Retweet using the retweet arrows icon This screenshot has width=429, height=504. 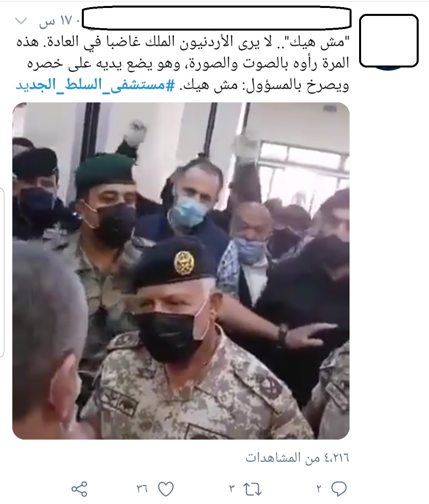click(x=252, y=489)
